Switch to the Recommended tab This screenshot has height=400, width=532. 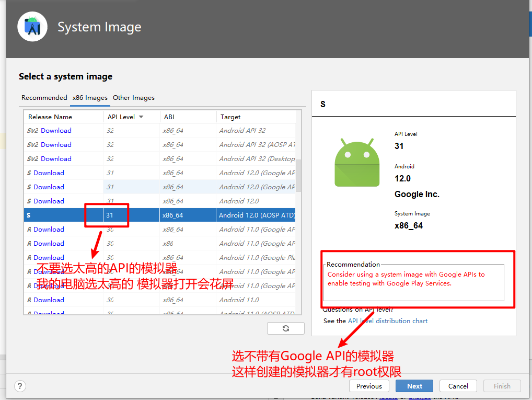coord(44,98)
